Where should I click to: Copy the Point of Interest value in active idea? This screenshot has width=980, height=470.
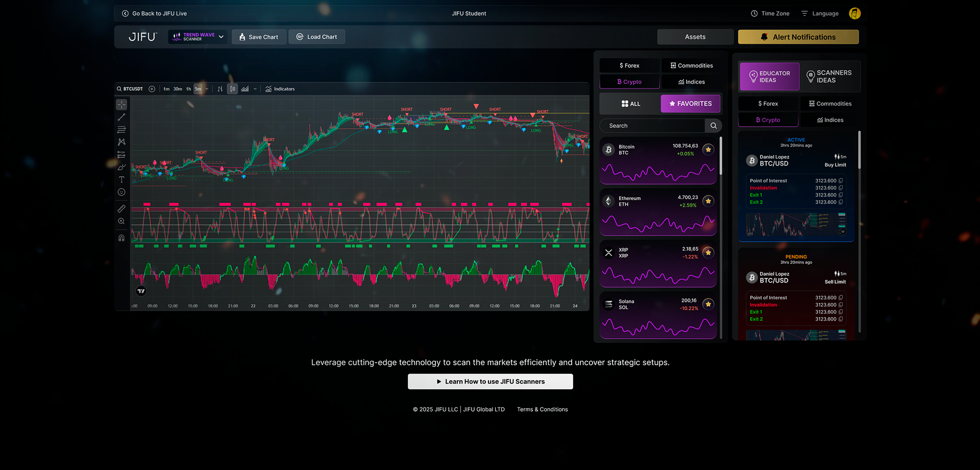pyautogui.click(x=841, y=181)
